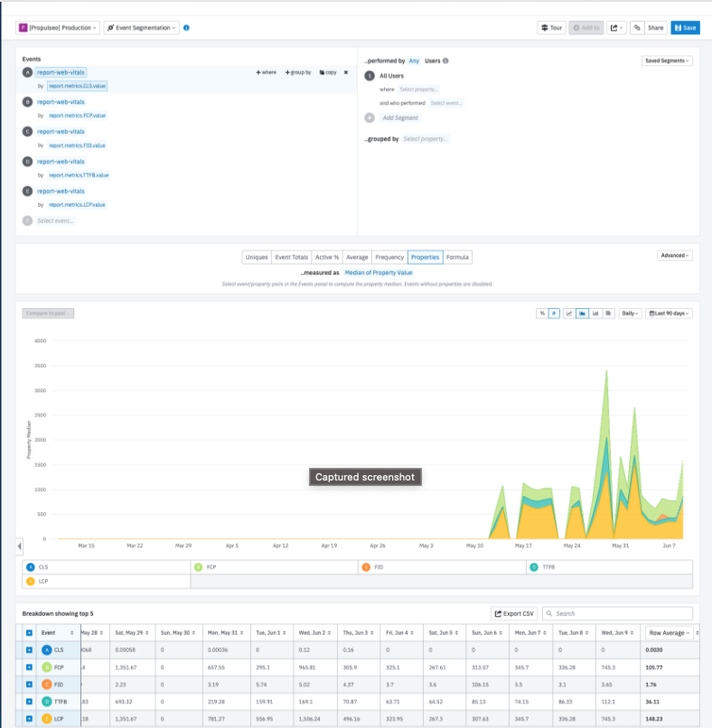Click the report.metrics.CLS.value property
Image resolution: width=712 pixels, height=728 pixels.
point(77,86)
